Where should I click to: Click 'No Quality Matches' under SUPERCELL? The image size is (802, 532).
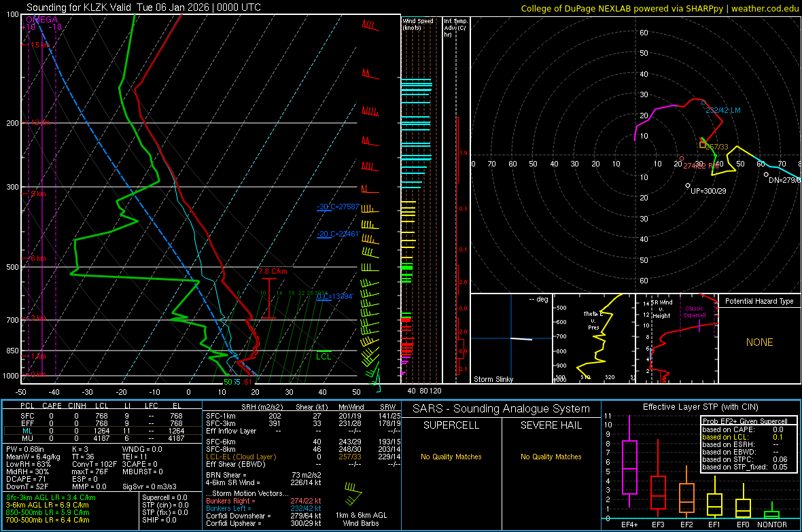tap(451, 457)
